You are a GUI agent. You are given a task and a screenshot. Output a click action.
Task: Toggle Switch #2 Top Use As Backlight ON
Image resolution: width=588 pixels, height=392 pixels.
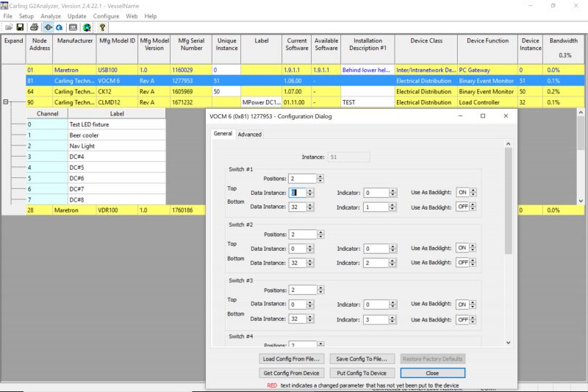466,248
